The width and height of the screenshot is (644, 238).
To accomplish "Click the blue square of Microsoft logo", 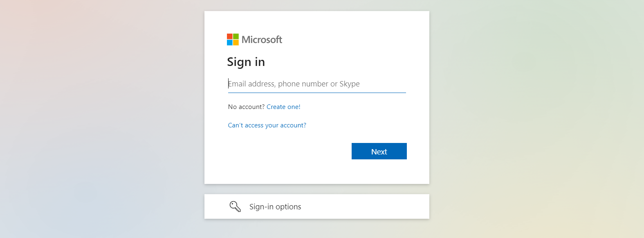I will [230, 43].
